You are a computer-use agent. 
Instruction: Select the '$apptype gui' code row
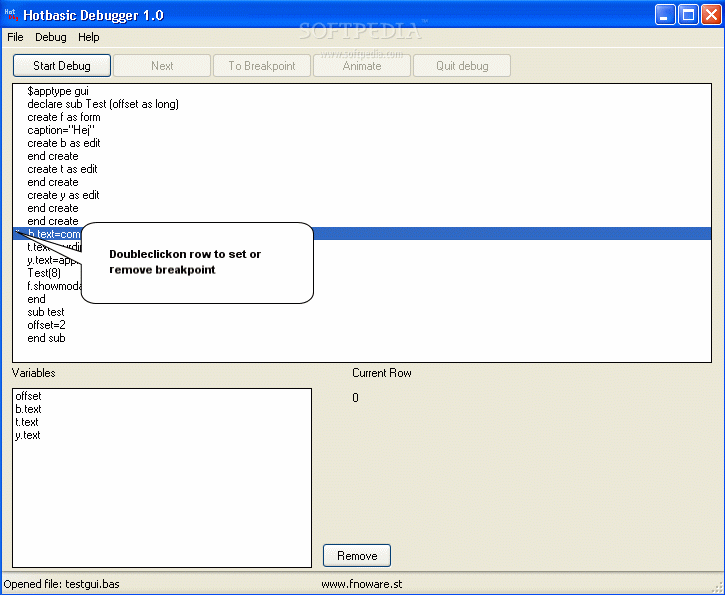click(x=362, y=91)
